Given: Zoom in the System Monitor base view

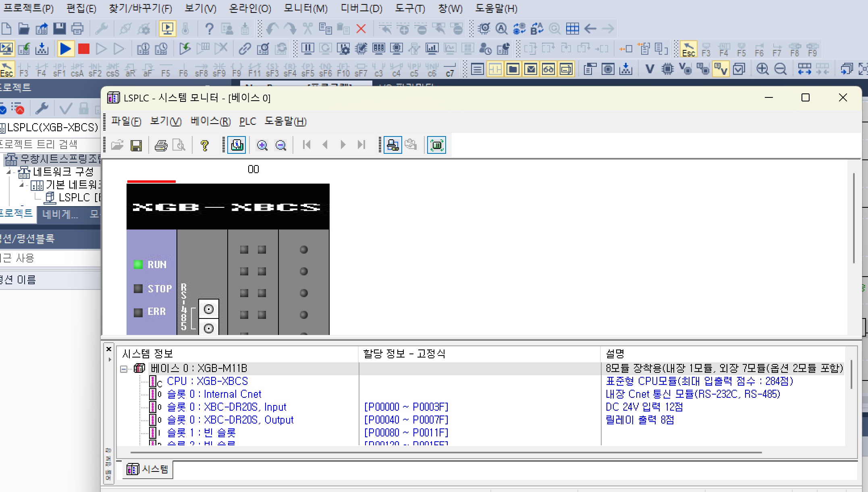Looking at the screenshot, I should 262,145.
